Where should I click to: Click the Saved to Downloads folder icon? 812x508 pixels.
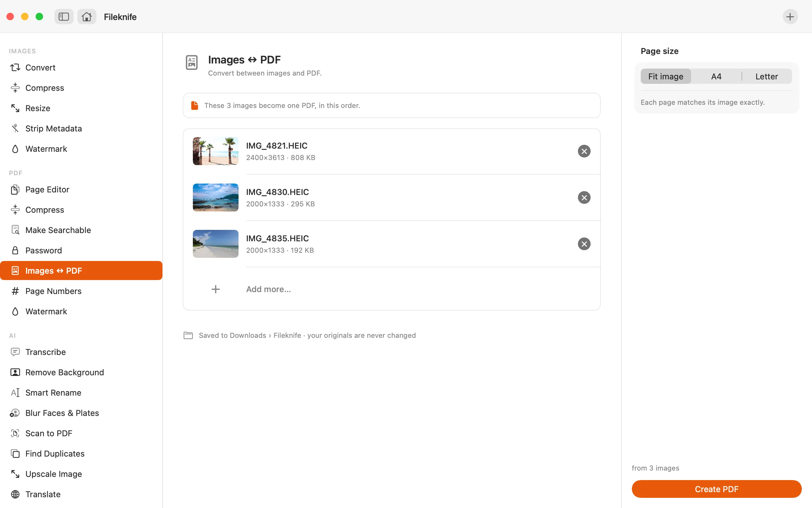click(188, 335)
